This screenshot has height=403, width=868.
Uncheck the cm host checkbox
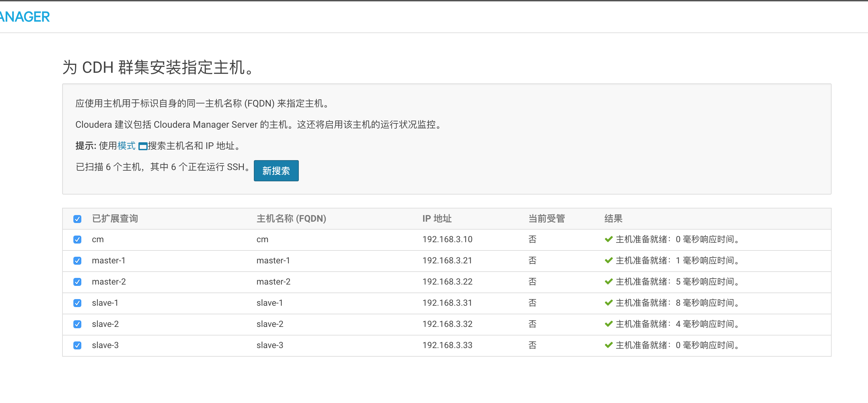tap(77, 240)
